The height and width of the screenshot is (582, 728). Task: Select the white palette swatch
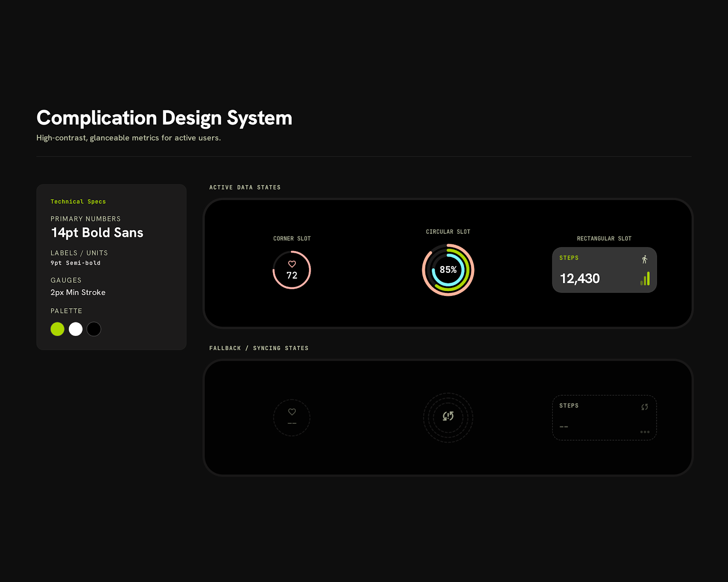76,329
